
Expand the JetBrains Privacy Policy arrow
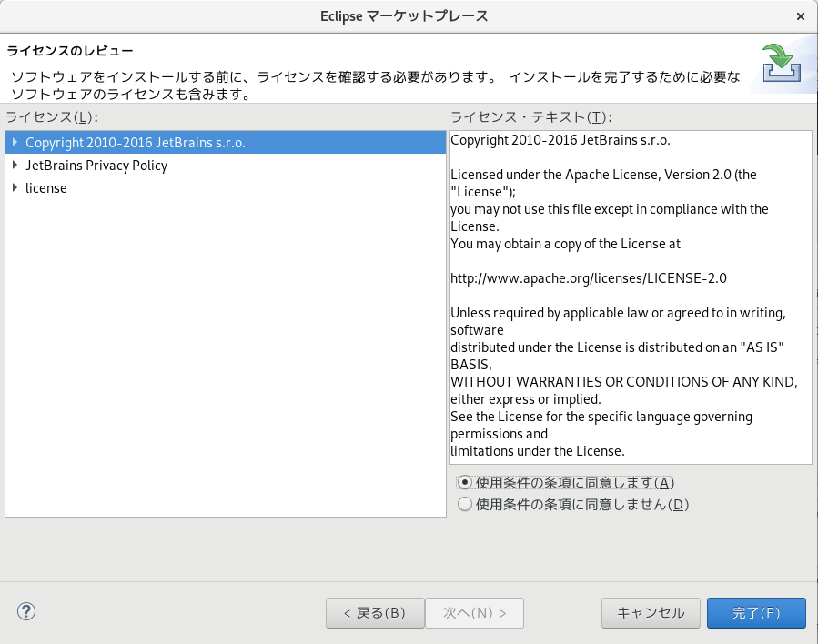coord(15,165)
